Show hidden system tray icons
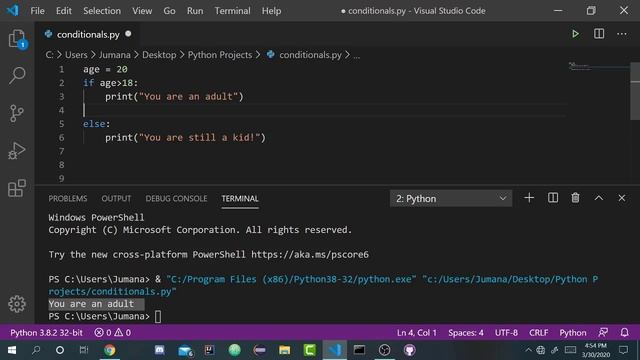 (529, 350)
